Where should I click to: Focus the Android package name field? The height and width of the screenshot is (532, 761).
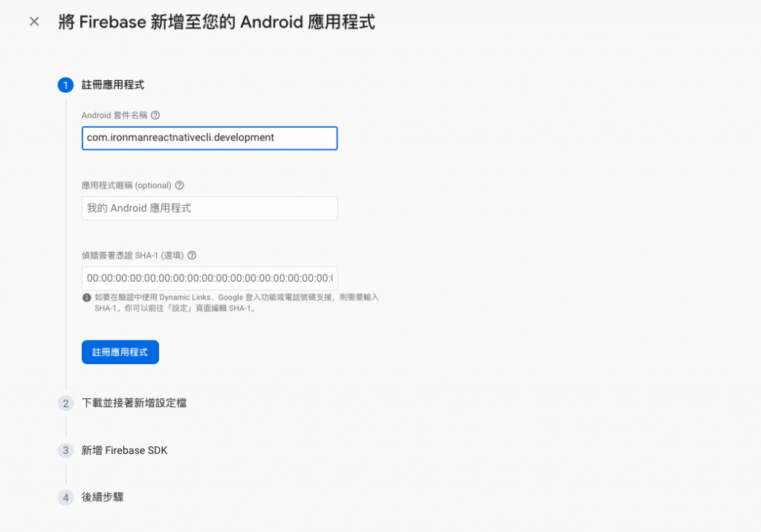[x=210, y=138]
